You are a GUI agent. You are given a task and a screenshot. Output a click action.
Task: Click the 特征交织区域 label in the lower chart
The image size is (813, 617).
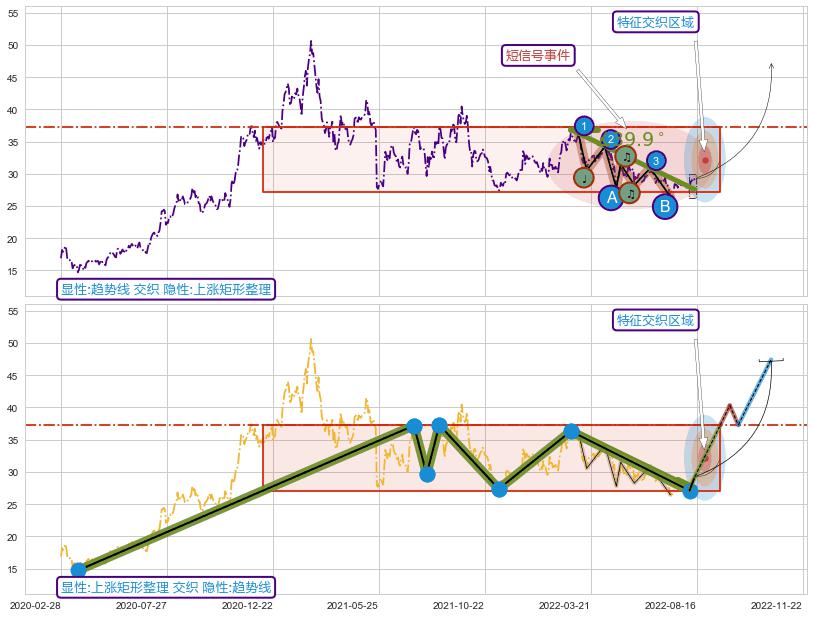click(655, 320)
